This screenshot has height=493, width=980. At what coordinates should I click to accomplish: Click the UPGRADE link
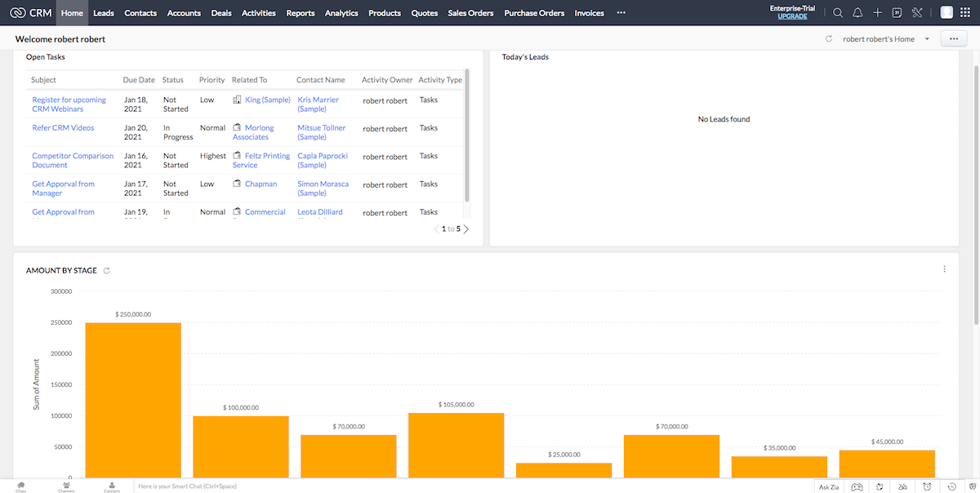792,16
